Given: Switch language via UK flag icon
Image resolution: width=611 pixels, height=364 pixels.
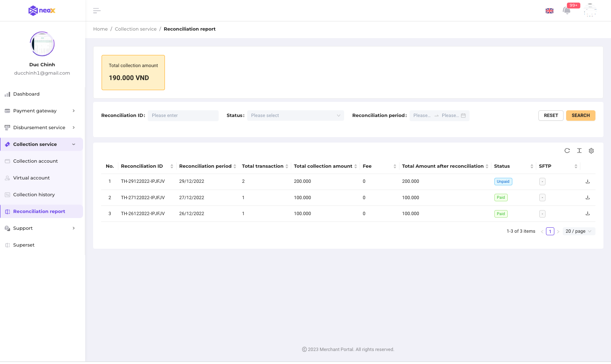Looking at the screenshot, I should pos(549,11).
